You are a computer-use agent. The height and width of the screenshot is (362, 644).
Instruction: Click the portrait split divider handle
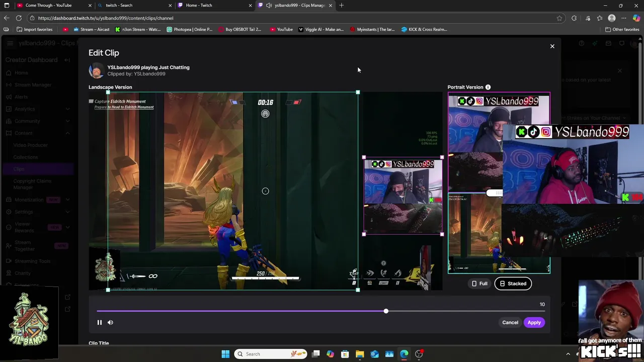[495, 193]
